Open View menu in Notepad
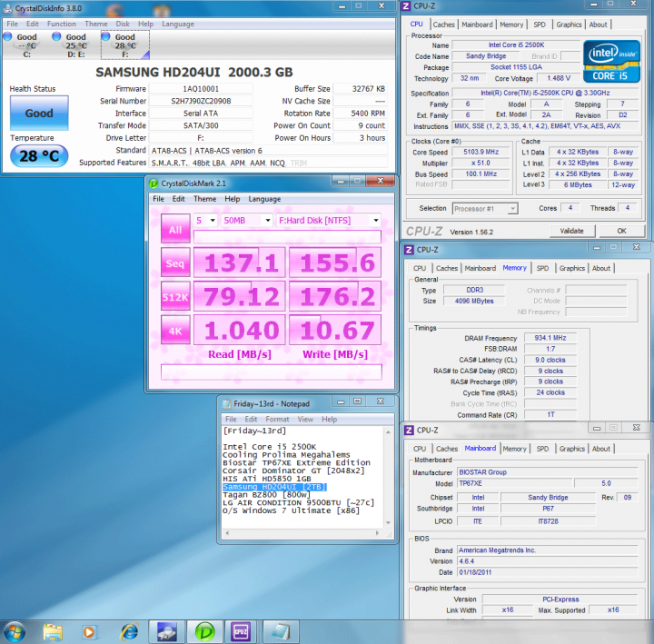This screenshot has width=654, height=644. [x=305, y=419]
